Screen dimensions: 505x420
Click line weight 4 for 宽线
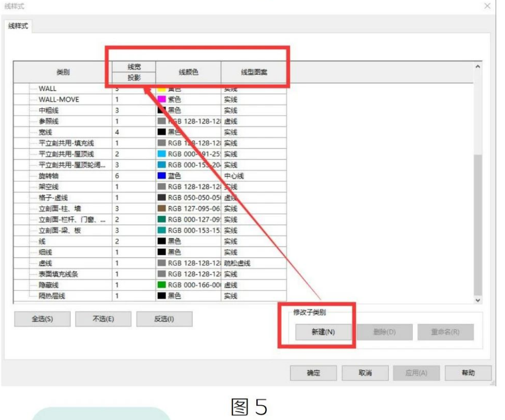click(x=134, y=132)
